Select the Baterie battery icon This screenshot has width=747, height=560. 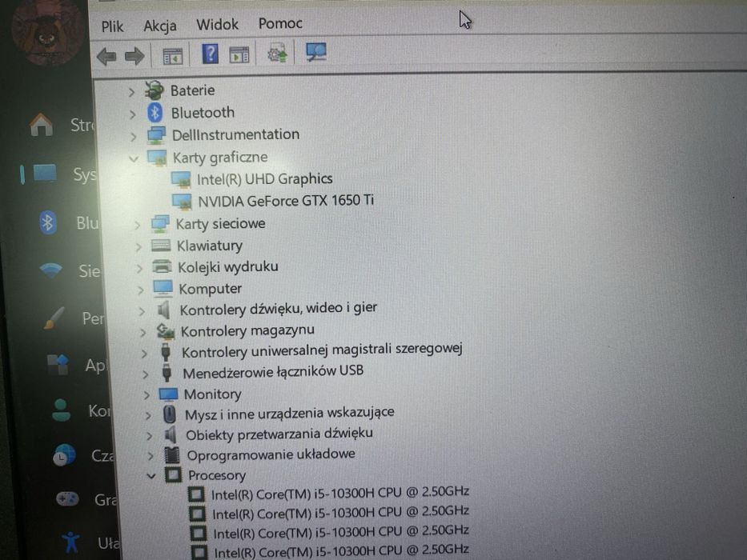(155, 90)
